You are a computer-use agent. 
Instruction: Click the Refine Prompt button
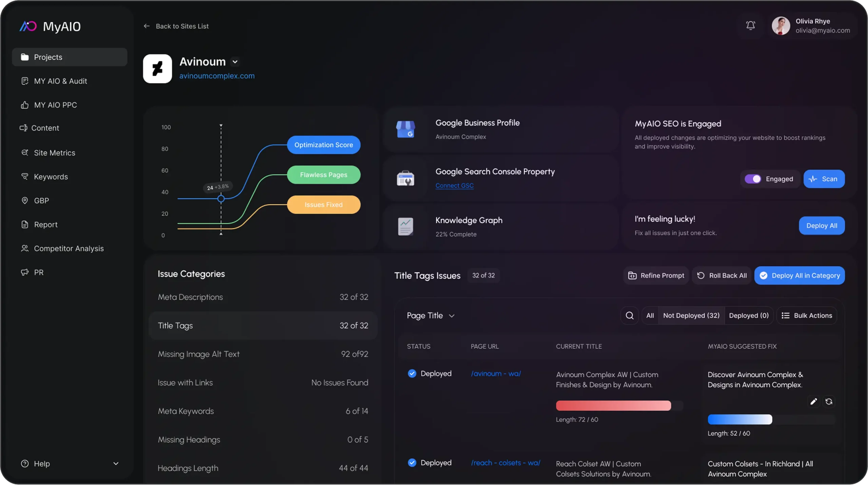pos(656,276)
